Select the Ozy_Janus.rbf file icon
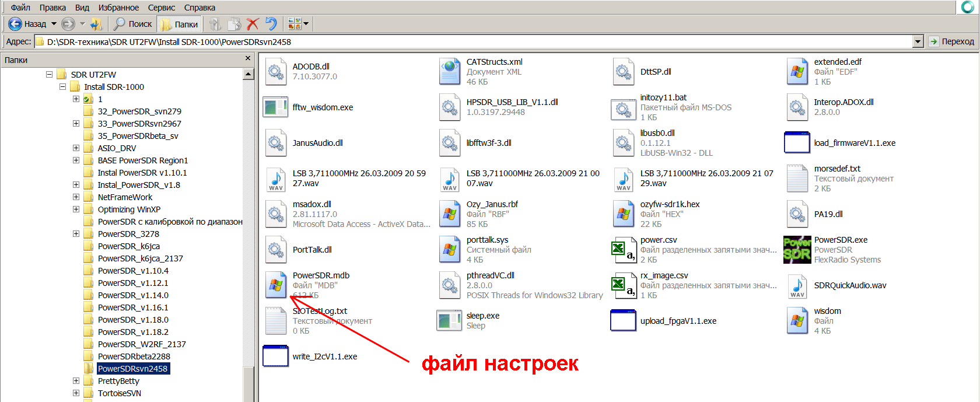The height and width of the screenshot is (402, 980). point(450,214)
